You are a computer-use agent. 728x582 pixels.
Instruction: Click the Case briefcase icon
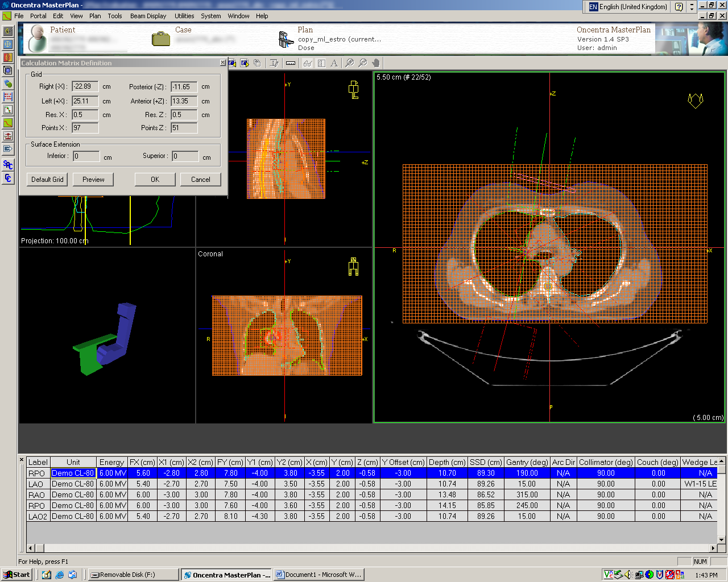[x=161, y=39]
